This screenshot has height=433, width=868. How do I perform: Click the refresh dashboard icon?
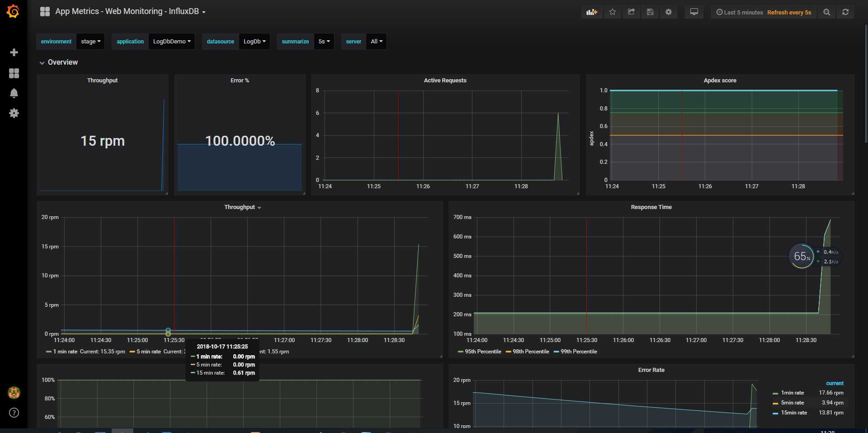coord(845,12)
